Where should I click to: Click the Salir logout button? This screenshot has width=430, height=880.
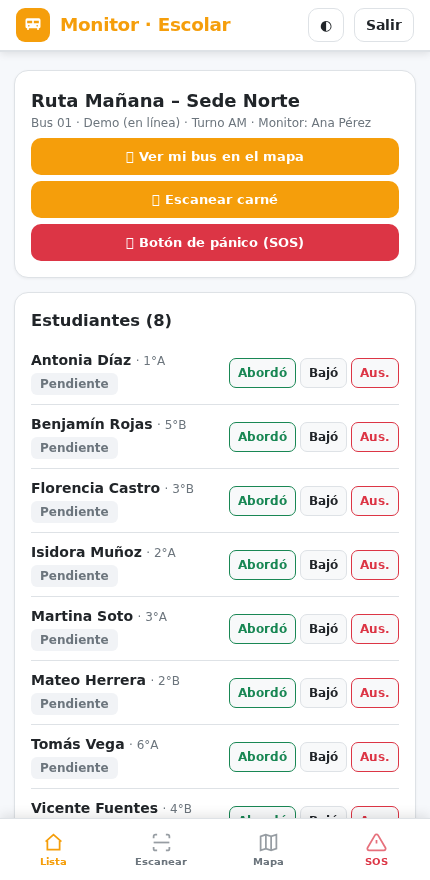point(384,25)
